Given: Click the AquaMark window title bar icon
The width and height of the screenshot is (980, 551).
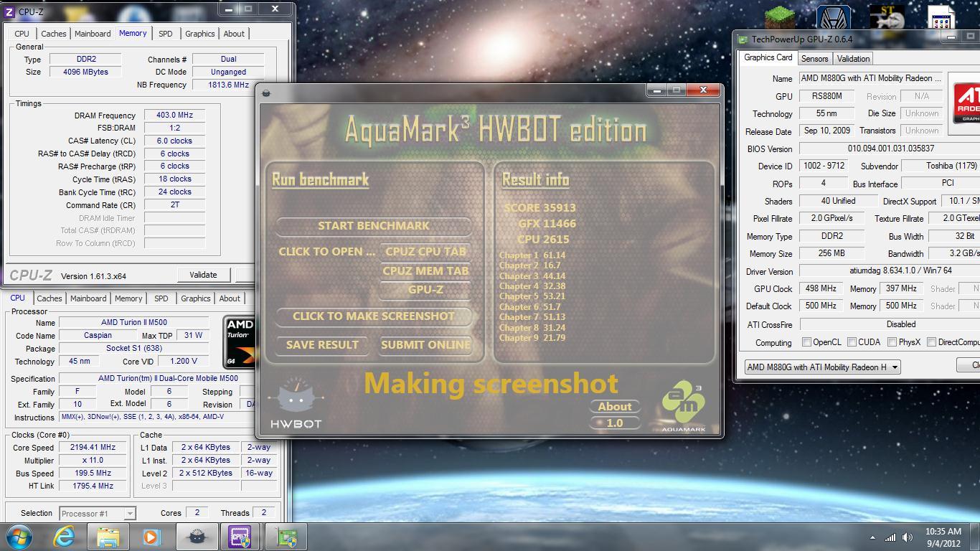Looking at the screenshot, I should pos(266,93).
